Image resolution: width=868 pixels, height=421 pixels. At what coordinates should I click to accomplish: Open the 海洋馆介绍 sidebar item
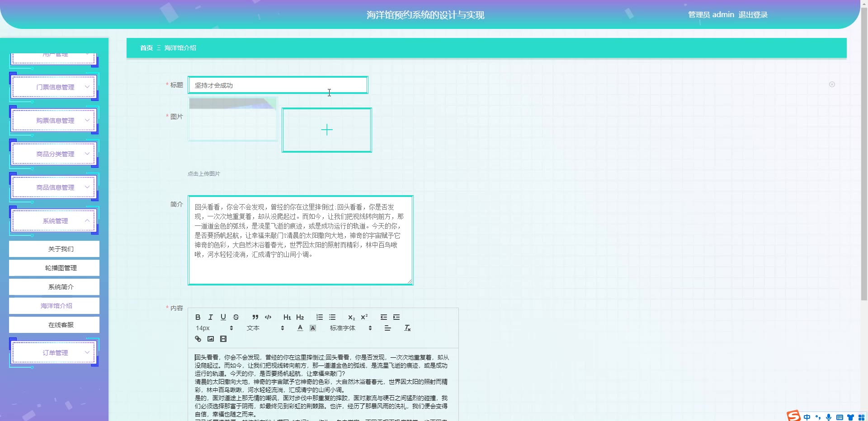54,306
